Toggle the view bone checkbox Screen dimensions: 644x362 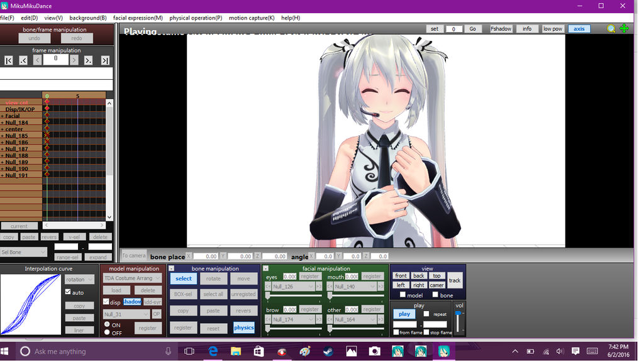[x=435, y=295]
